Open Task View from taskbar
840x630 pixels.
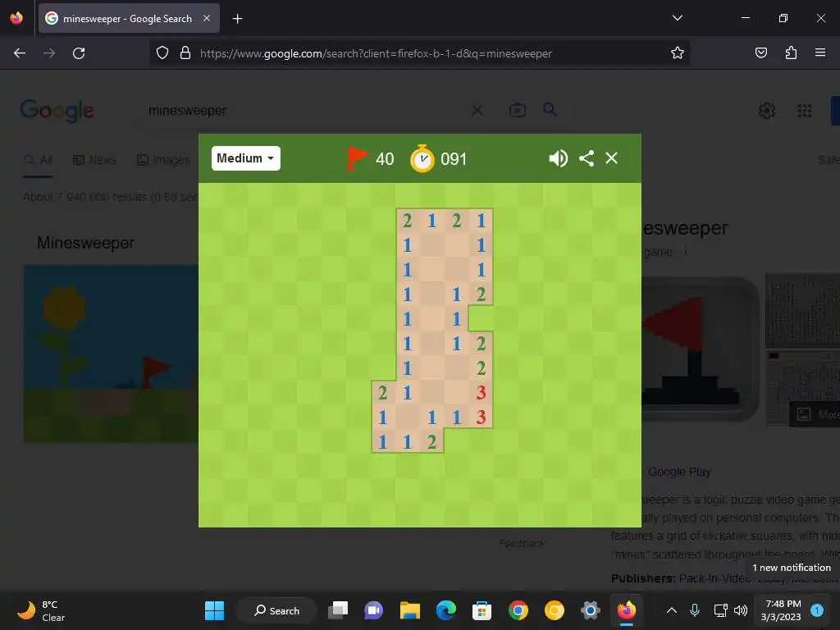pyautogui.click(x=338, y=610)
